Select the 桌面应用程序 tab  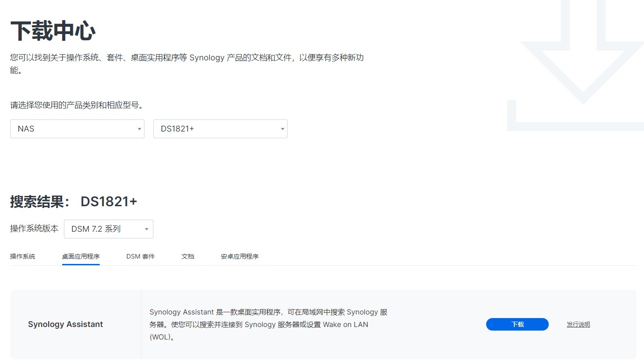(x=81, y=256)
